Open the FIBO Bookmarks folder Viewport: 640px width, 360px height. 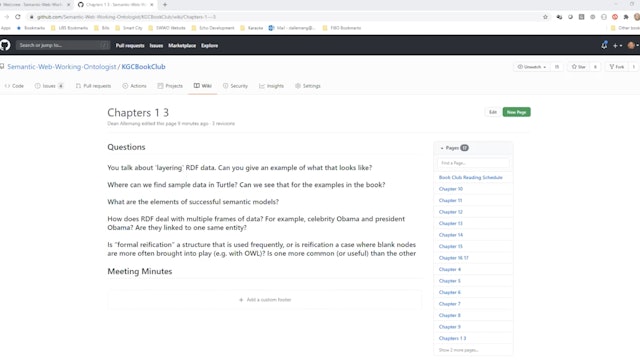(x=342, y=28)
